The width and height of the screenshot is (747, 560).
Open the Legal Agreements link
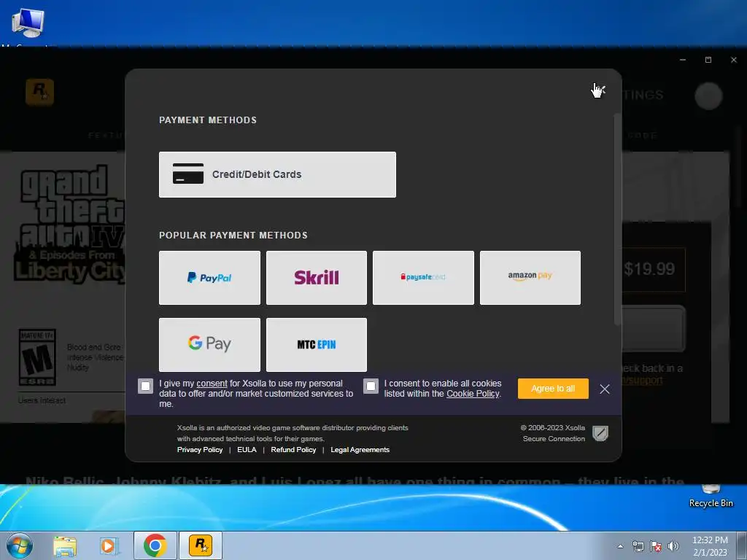(x=360, y=449)
